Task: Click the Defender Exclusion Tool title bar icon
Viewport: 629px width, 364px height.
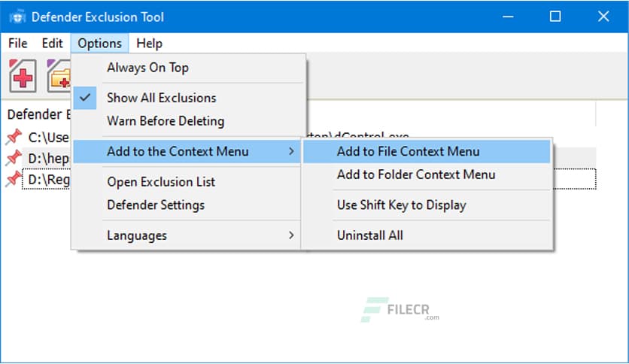Action: point(17,17)
